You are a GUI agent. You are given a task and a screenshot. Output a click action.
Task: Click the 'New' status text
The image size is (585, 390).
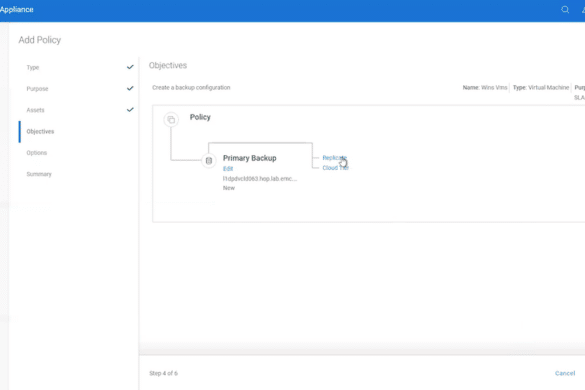[x=229, y=188]
